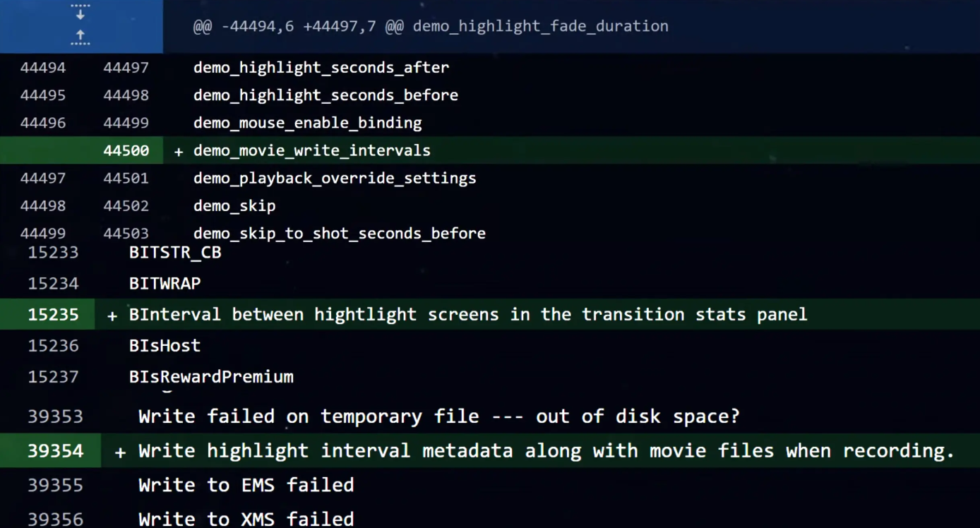Click the demo_skip code line
The image size is (980, 528).
[234, 206]
